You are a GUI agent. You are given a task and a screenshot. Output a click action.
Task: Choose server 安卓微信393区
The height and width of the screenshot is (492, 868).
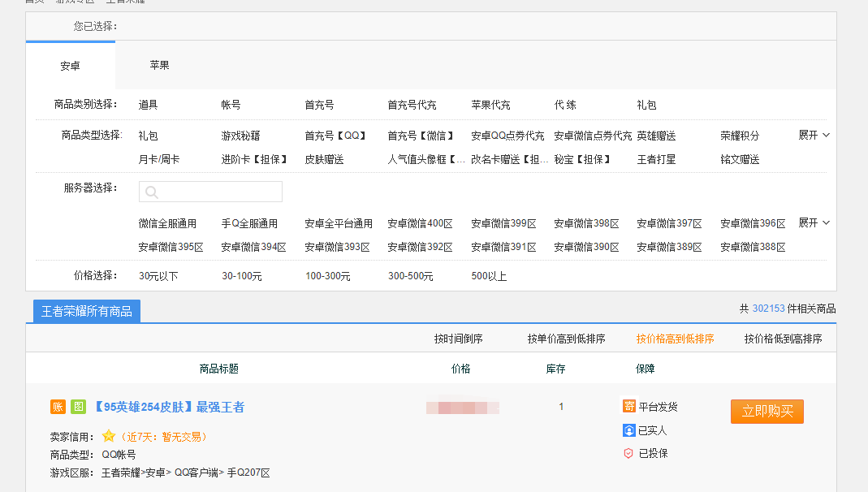[337, 247]
